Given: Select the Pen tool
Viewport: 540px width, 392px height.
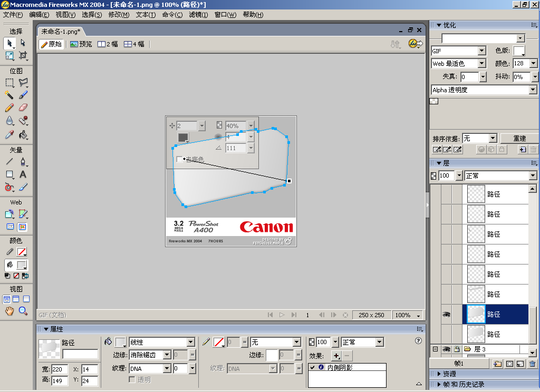Looking at the screenshot, I should (23, 161).
